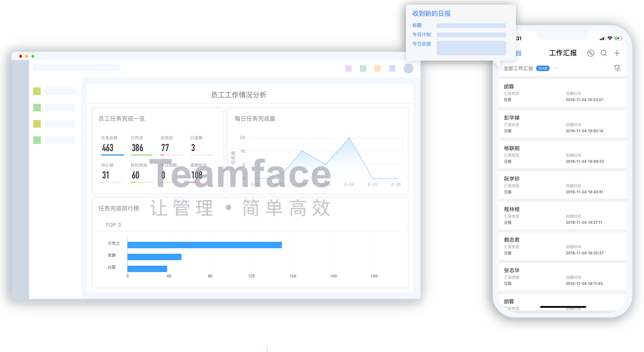This screenshot has height=352, width=644.
Task: Click the lavender square icon in top bar
Action: (x=392, y=68)
